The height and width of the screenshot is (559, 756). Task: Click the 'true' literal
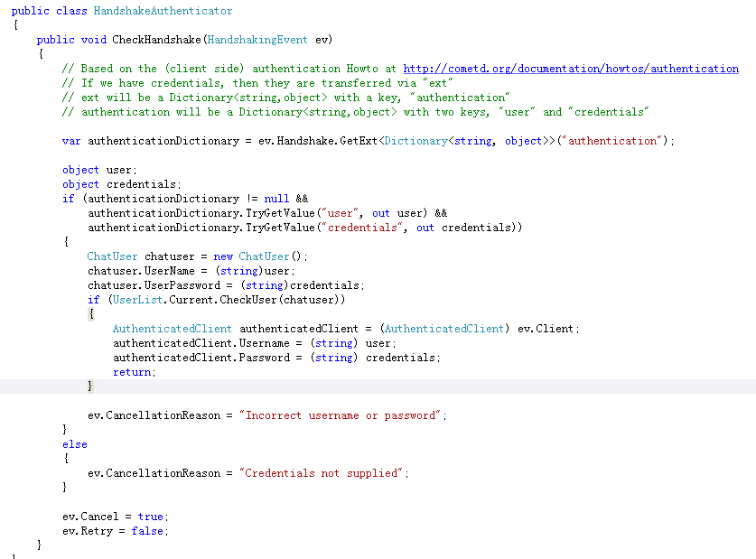click(151, 517)
